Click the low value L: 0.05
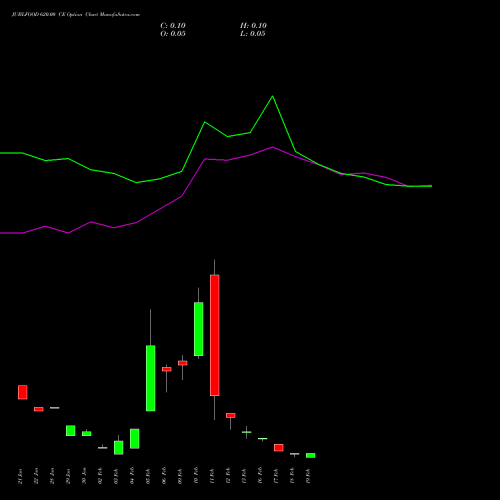Viewport: 500px width, 500px height. point(253,34)
